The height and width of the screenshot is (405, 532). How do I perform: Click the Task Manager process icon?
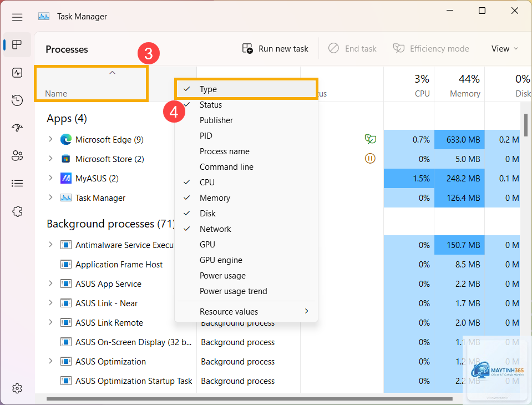point(66,198)
